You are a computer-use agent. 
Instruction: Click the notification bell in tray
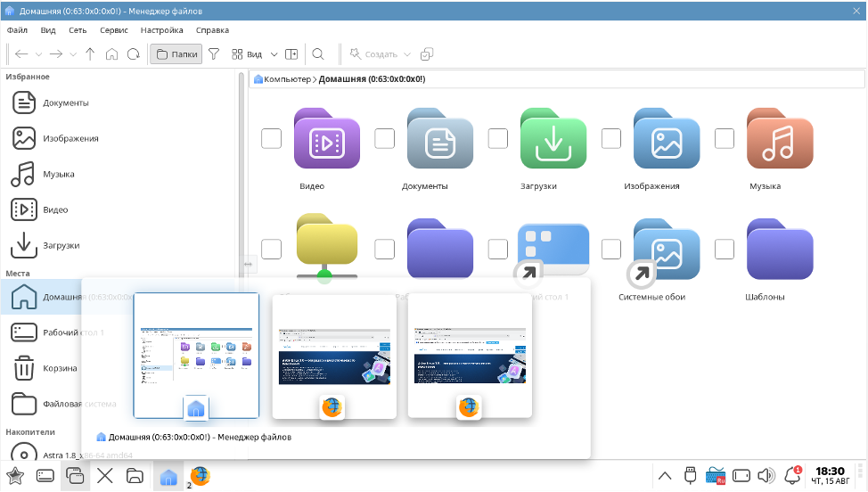coord(792,475)
